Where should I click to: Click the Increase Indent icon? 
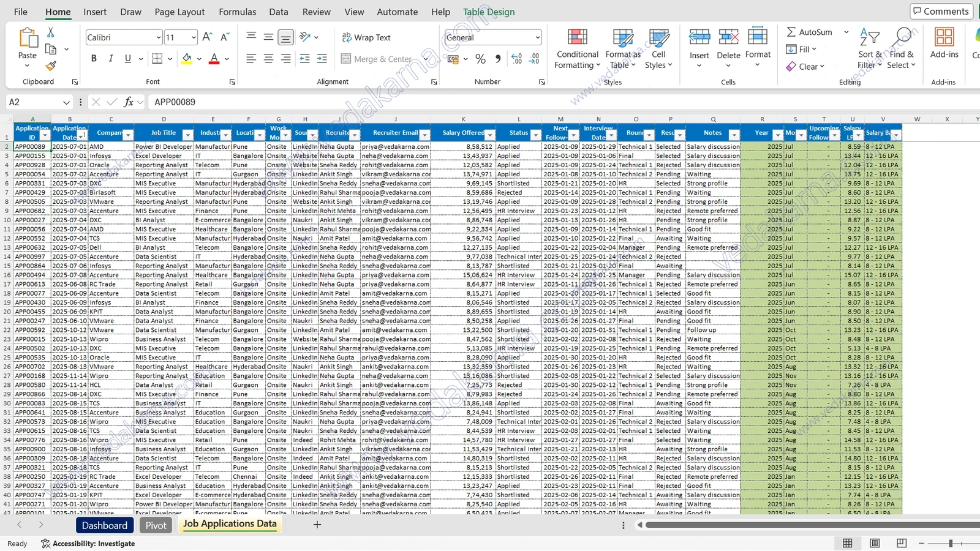(322, 59)
